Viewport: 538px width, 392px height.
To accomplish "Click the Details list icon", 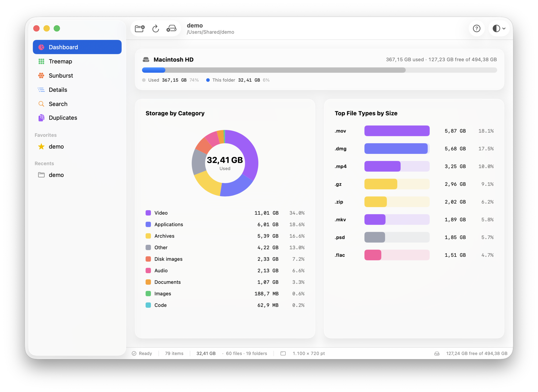I will pyautogui.click(x=41, y=90).
